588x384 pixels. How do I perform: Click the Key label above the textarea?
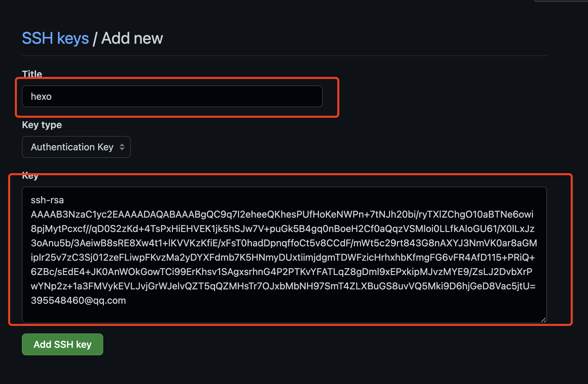tap(30, 176)
